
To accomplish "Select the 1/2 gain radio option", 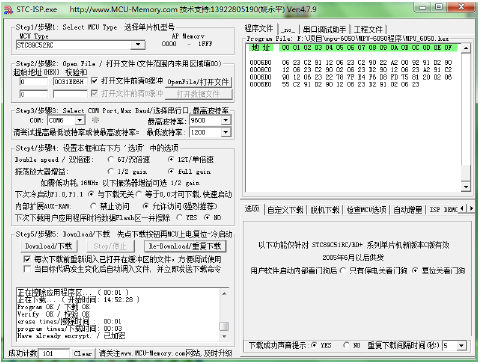I will click(x=111, y=171).
